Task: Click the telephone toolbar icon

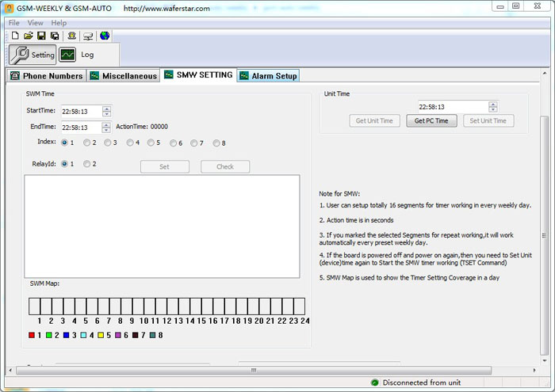Action: 72,36
